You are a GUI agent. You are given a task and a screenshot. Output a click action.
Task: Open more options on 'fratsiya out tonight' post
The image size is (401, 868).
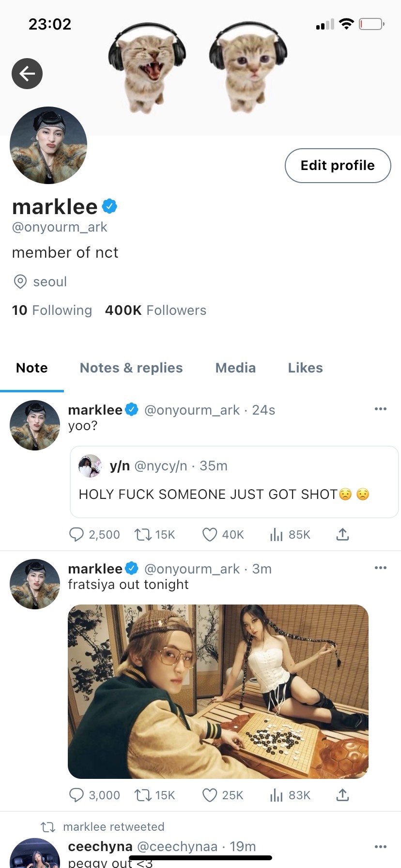click(x=381, y=568)
